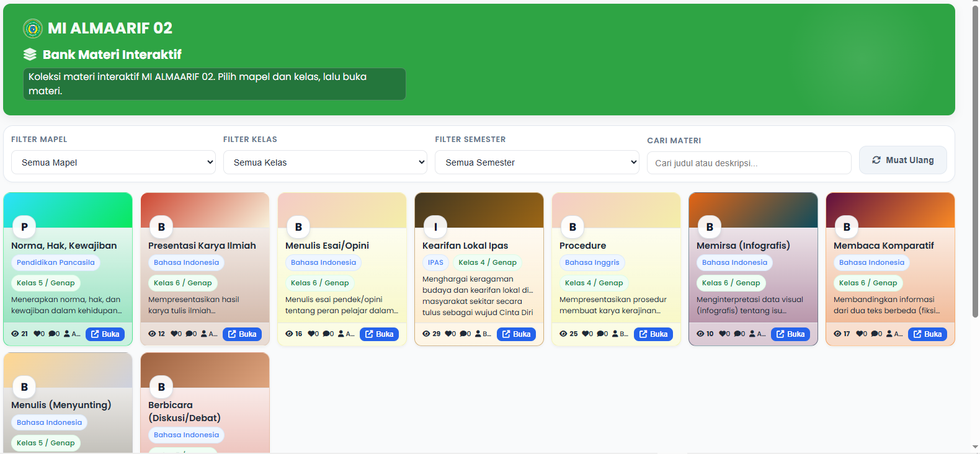The height and width of the screenshot is (454, 980).
Task: Open comments icon on Kearifan Lokal Ipas card
Action: (x=463, y=334)
